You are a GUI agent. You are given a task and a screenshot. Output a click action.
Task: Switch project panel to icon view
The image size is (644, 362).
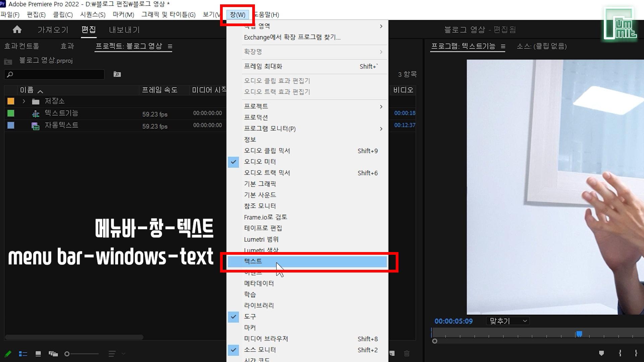pyautogui.click(x=38, y=354)
